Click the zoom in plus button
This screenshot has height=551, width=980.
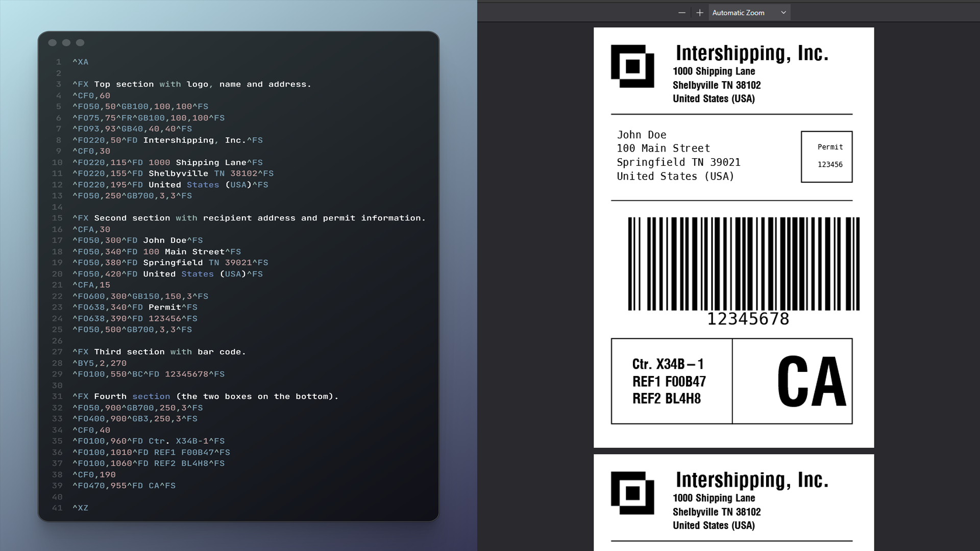700,13
